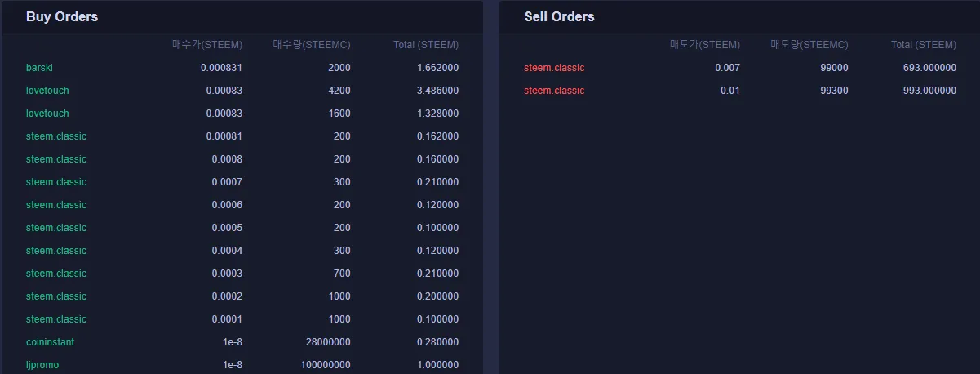Click Total (STEEM) header in Sell Orders
Viewport: 980px width, 374px height.
point(924,45)
